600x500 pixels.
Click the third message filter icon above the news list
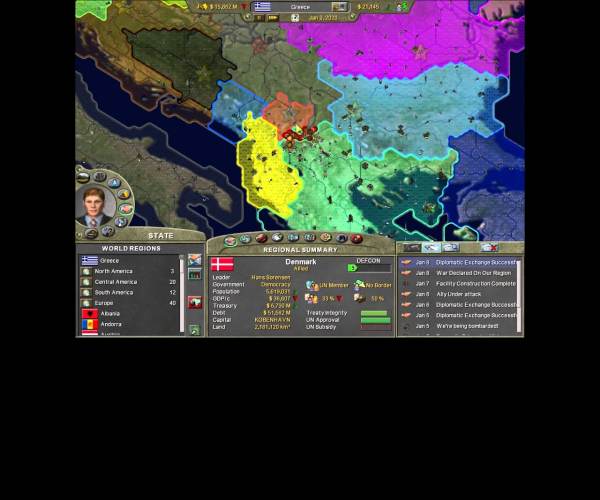450,248
